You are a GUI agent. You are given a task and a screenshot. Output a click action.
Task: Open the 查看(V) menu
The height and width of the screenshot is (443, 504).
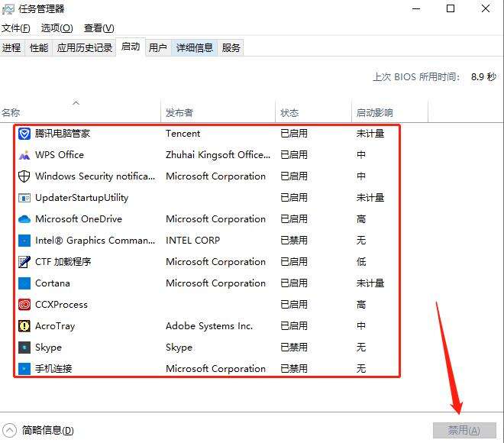pyautogui.click(x=99, y=28)
